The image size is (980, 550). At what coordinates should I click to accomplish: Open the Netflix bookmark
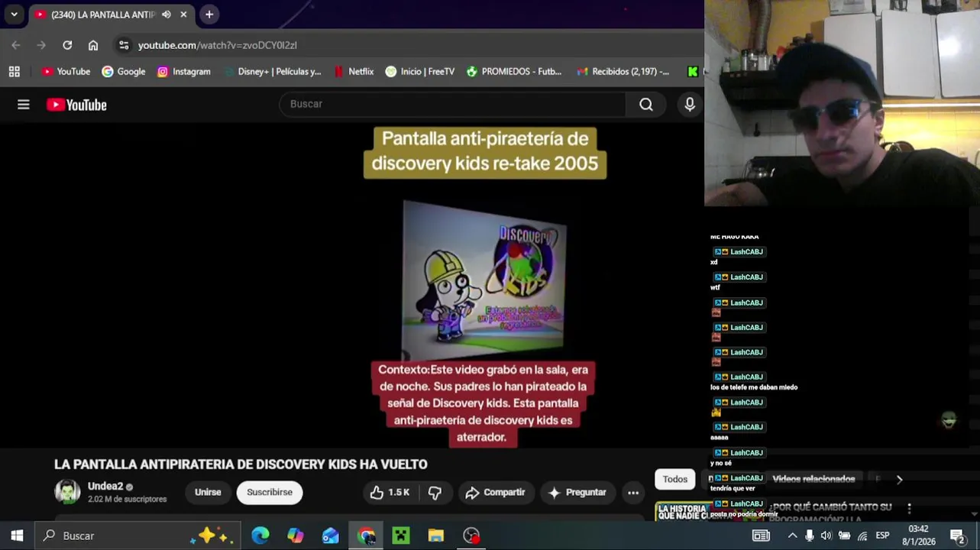(354, 71)
